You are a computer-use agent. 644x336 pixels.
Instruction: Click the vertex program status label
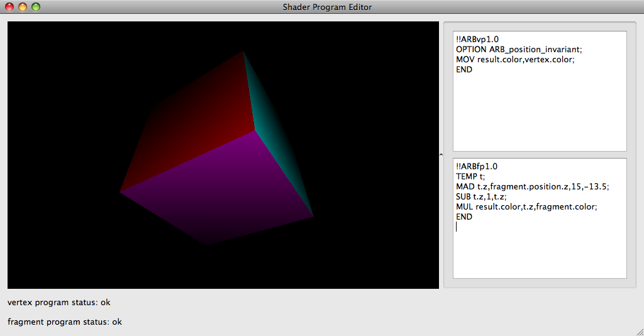59,303
